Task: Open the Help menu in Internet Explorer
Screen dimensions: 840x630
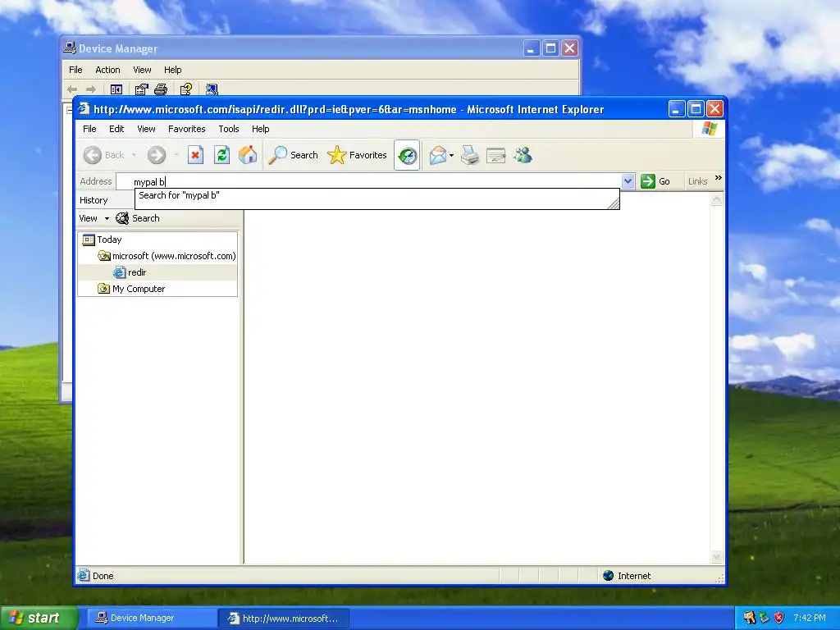Action: [260, 129]
